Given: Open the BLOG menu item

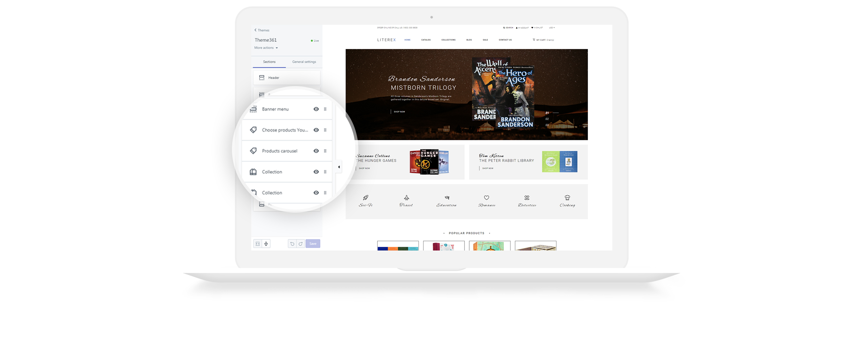Looking at the screenshot, I should tap(469, 40).
